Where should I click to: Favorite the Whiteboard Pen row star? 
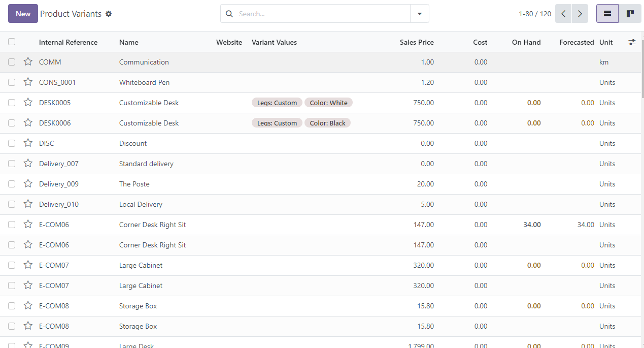(x=28, y=82)
